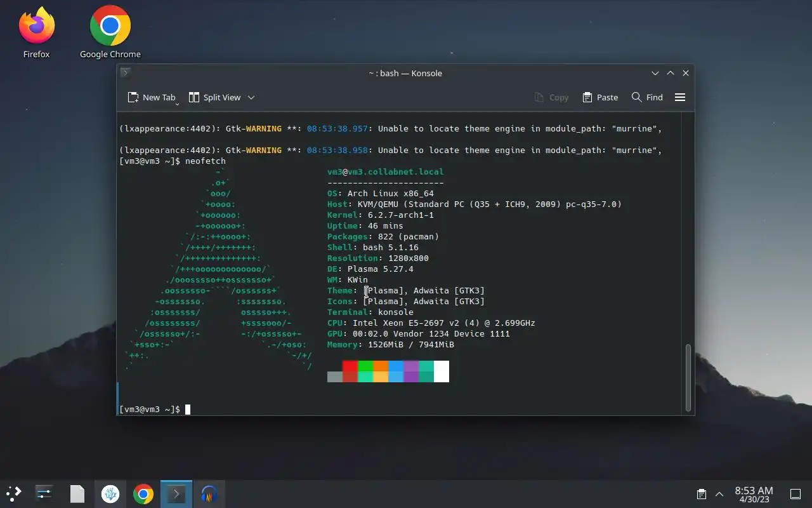
Task: Click the terminal prompt input cursor
Action: tap(188, 410)
